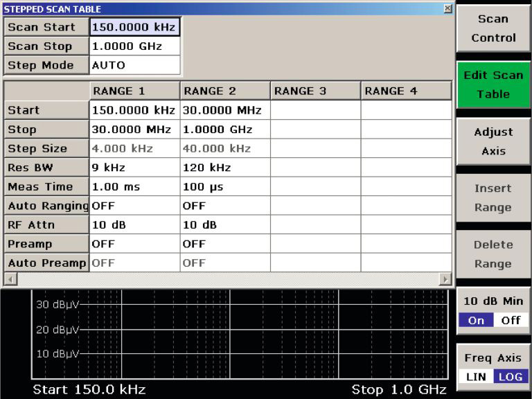Open the Step Mode AUTO selector
The image size is (532, 399).
pos(134,65)
